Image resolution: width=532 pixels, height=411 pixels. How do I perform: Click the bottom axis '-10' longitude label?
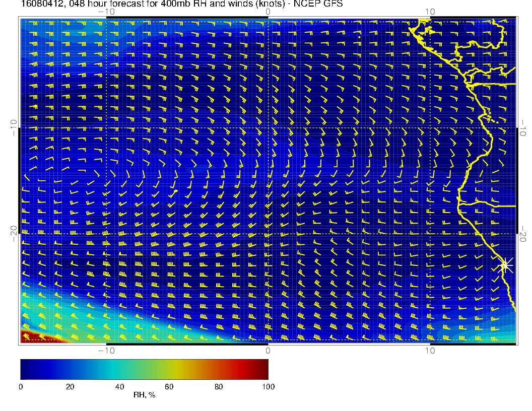(x=106, y=351)
